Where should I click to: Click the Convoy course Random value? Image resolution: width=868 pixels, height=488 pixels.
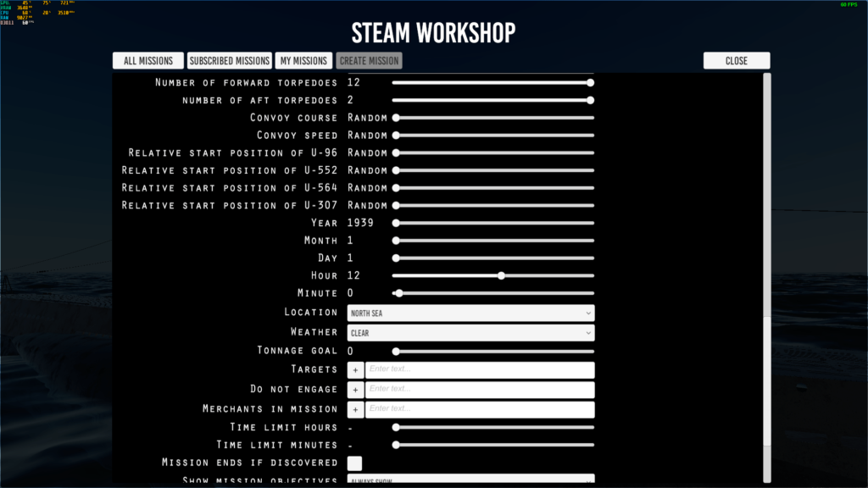(x=368, y=118)
